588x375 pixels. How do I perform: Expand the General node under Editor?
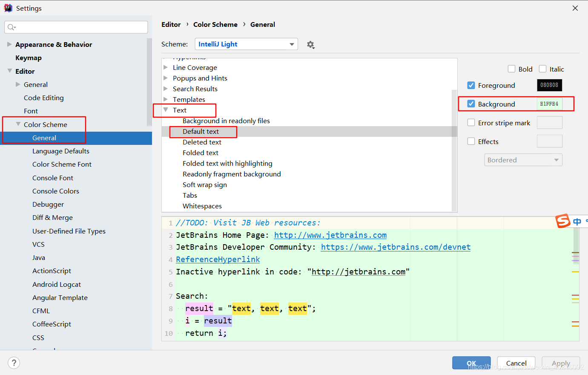[18, 84]
